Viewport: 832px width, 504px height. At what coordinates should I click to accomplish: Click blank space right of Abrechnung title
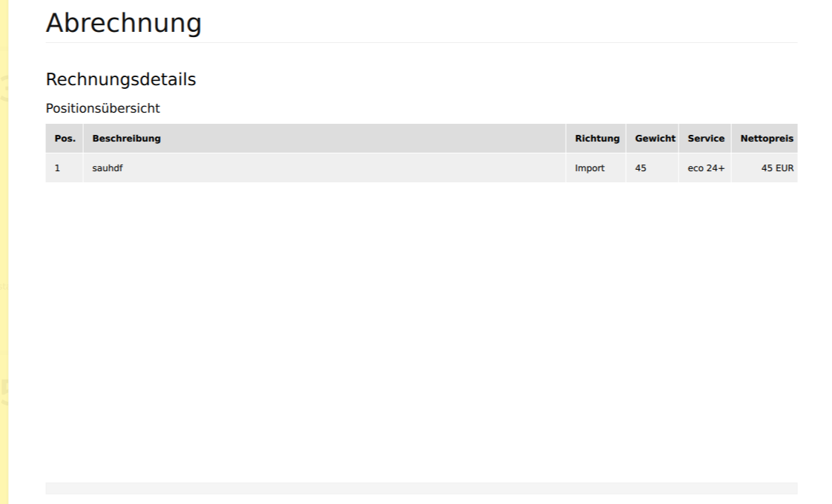point(519,24)
